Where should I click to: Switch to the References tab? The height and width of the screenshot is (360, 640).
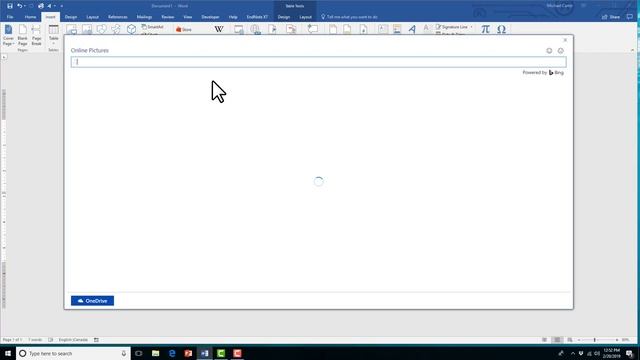click(x=118, y=17)
